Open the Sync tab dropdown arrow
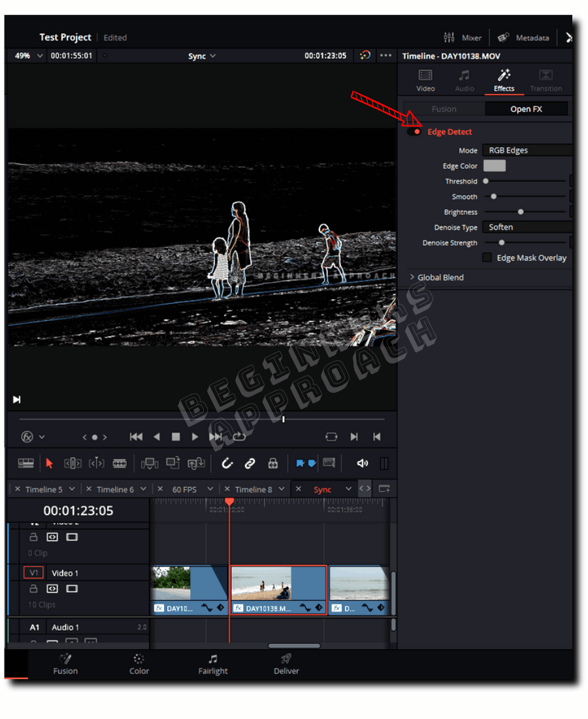The height and width of the screenshot is (719, 588). 349,490
